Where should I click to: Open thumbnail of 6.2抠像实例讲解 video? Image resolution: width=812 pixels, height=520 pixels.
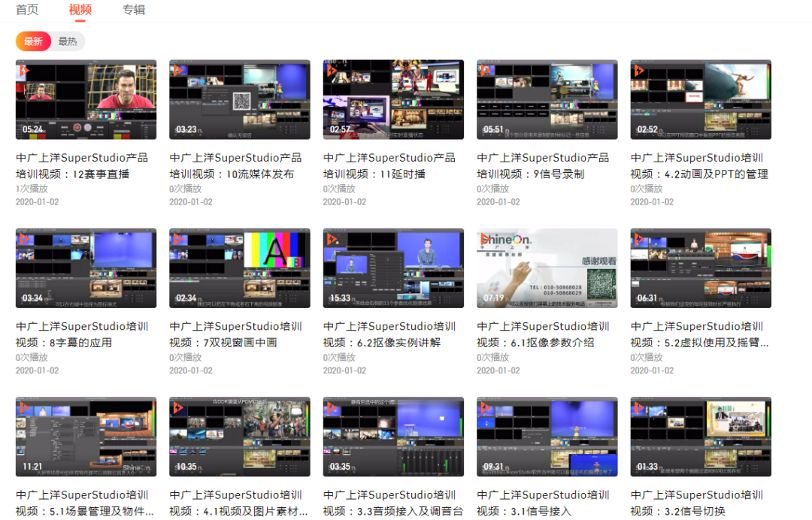[393, 268]
